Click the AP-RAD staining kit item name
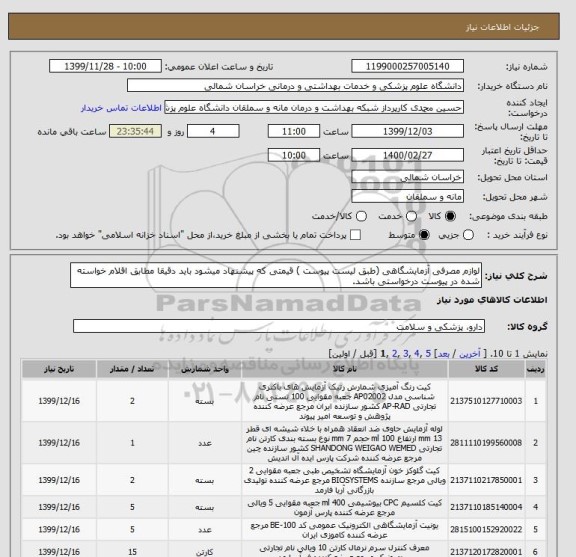Screen dimensions: 576x557 pyautogui.click(x=345, y=401)
